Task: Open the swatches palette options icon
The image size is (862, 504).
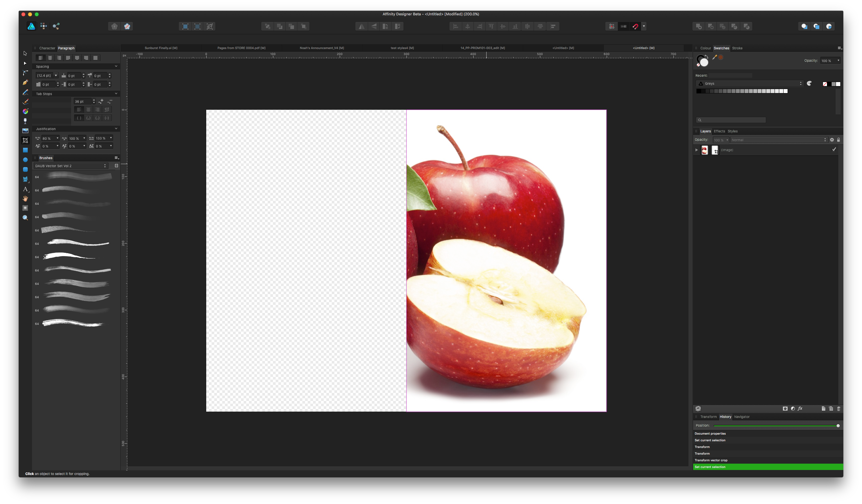Action: click(809, 83)
